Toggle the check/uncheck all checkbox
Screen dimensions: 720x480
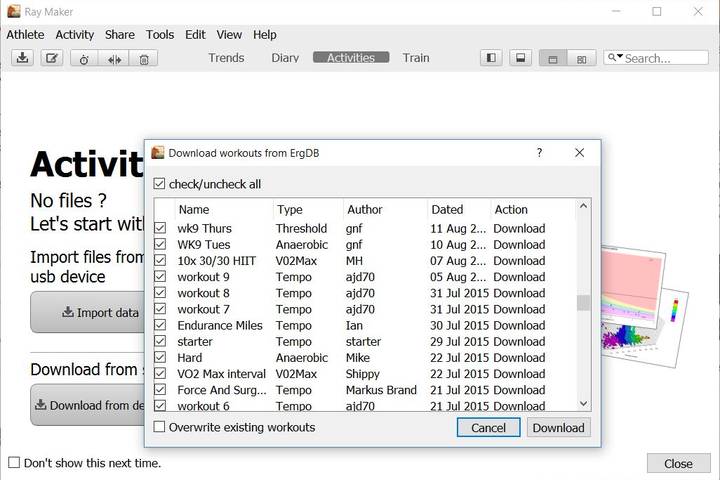tap(159, 184)
